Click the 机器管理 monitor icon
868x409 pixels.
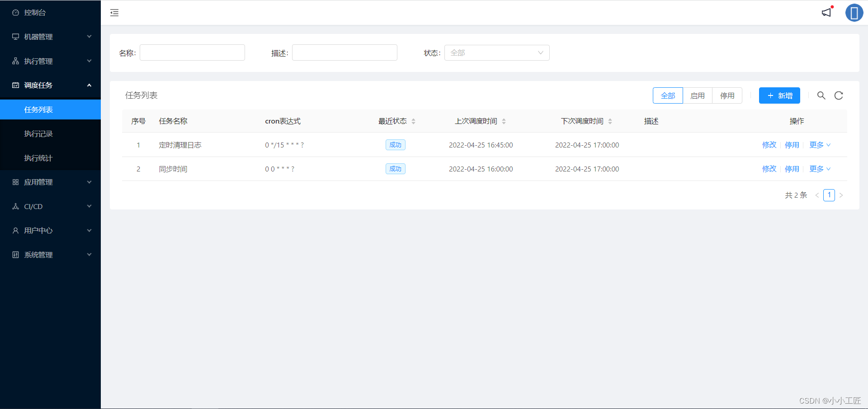pos(15,36)
